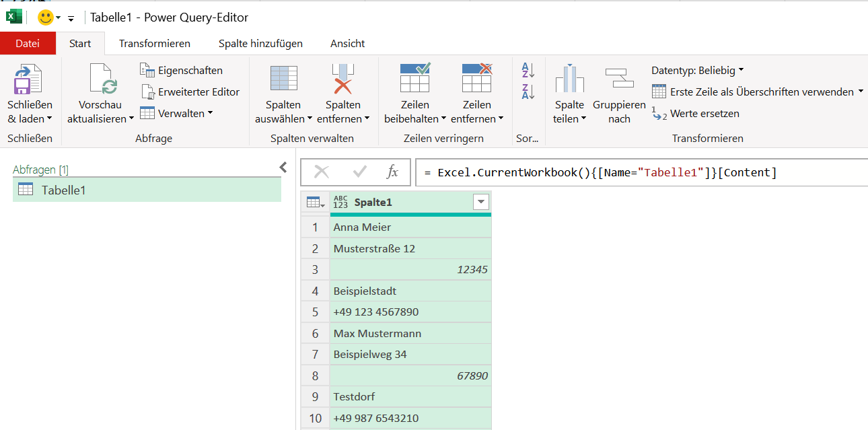Open the Datentyp: Beliebig dropdown
This screenshot has height=430, width=868.
point(698,70)
